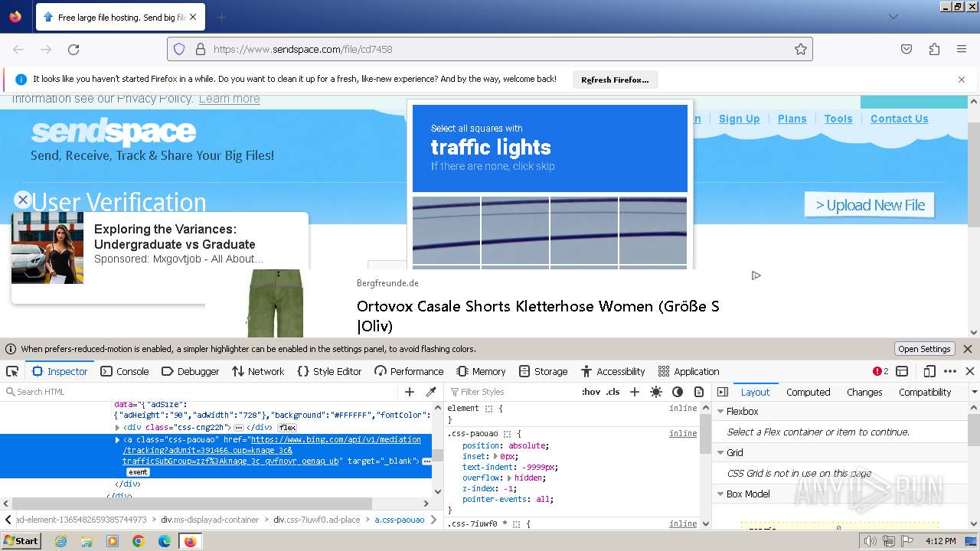The height and width of the screenshot is (551, 980).
Task: Open the Performance panel
Action: point(409,371)
